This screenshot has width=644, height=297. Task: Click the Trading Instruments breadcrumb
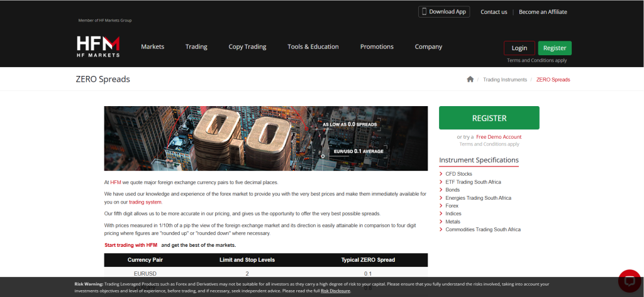506,80
